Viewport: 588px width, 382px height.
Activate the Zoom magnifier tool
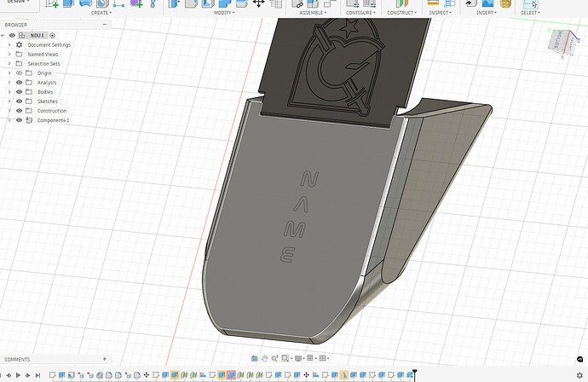tap(274, 358)
